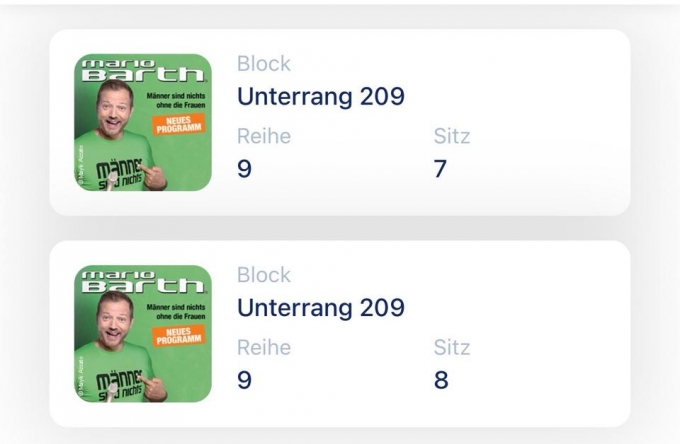Open the Mario Barth thumbnail for seat 7

(x=143, y=122)
